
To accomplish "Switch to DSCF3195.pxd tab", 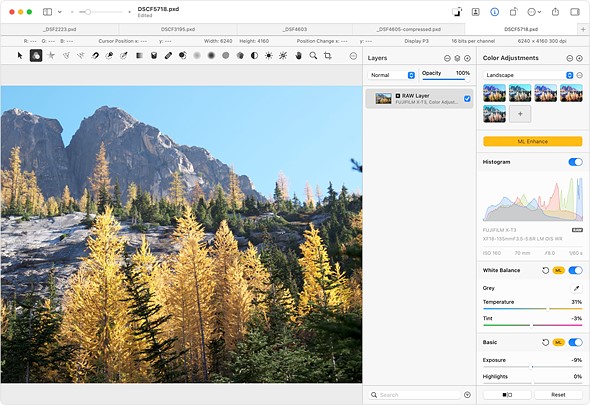I will 178,29.
